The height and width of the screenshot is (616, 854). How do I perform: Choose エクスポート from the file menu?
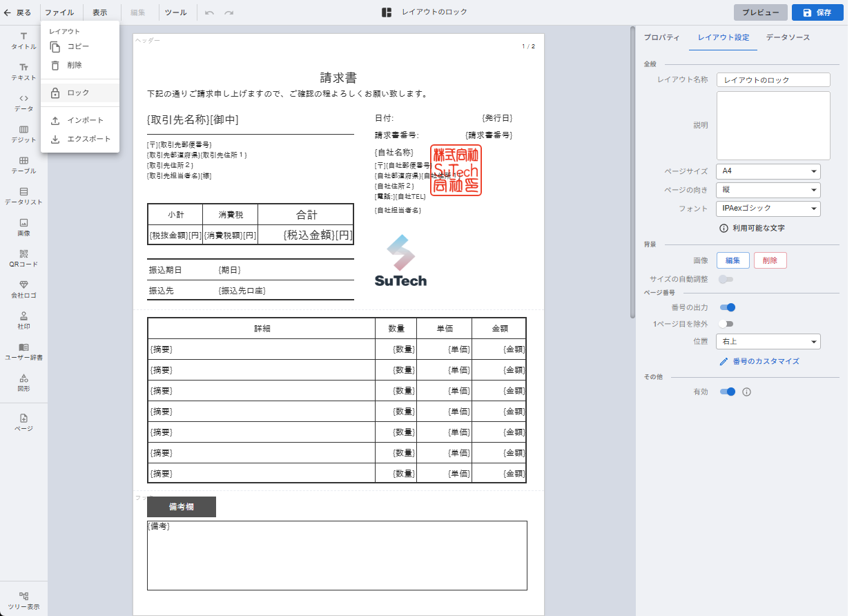tap(88, 139)
